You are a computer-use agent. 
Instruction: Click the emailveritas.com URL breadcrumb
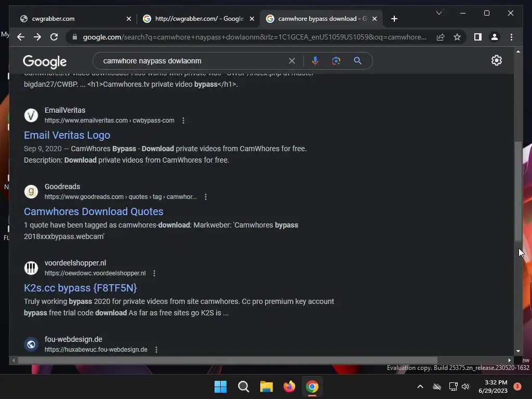[x=109, y=121]
